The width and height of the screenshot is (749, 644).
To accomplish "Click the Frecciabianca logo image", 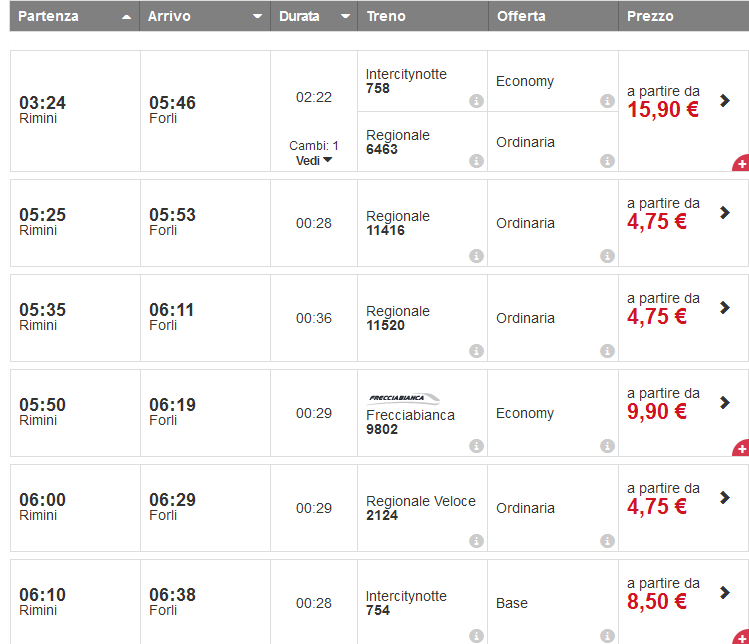I will (404, 397).
